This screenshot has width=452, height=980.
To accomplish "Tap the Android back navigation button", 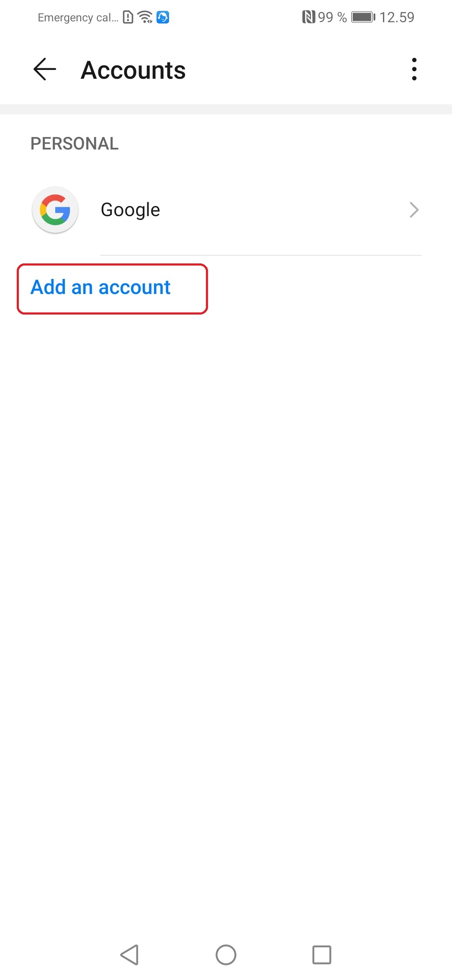I will pos(130,955).
